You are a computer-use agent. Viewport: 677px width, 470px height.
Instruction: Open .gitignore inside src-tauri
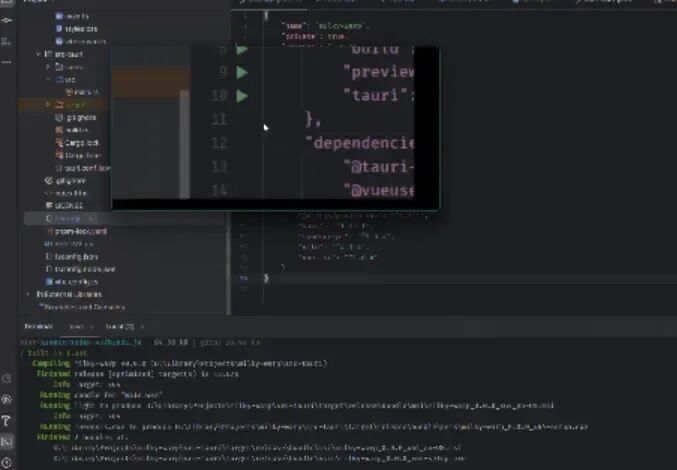tap(76, 117)
